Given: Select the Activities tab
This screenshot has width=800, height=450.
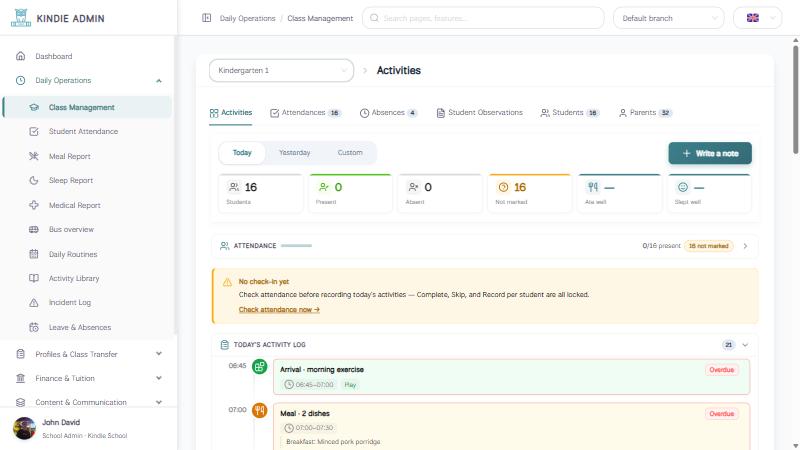Looking at the screenshot, I should point(231,113).
